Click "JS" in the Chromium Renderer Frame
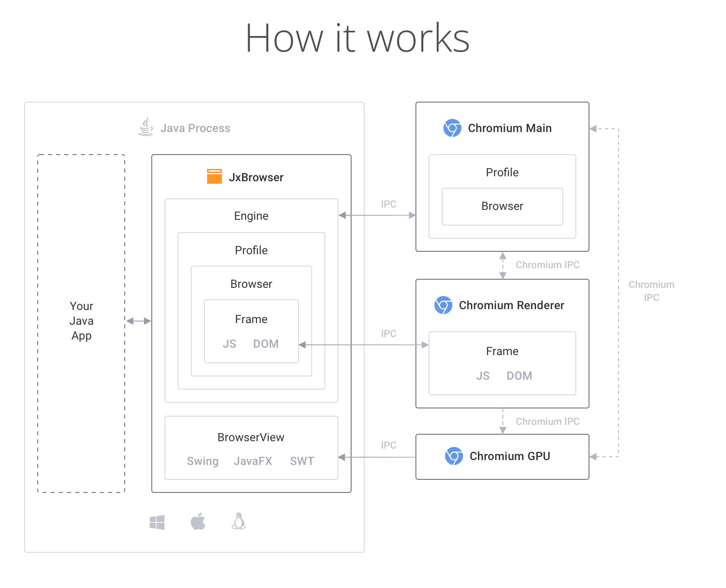 (x=483, y=376)
